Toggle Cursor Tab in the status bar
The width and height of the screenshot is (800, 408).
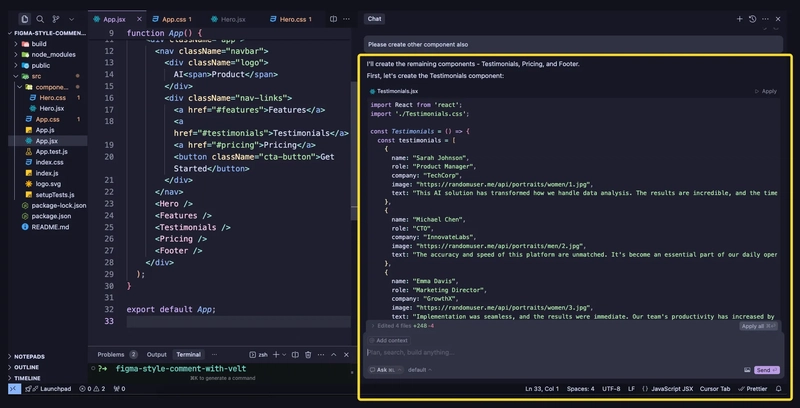pyautogui.click(x=715, y=389)
